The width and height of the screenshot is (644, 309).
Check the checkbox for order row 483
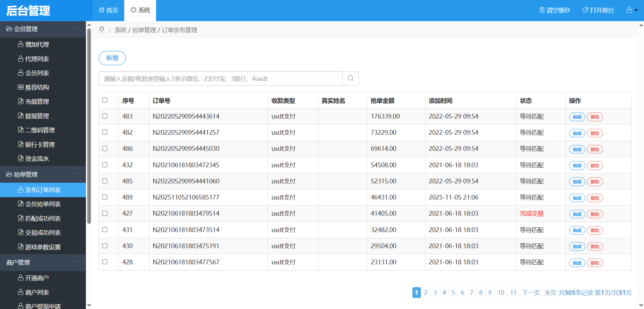coord(105,116)
